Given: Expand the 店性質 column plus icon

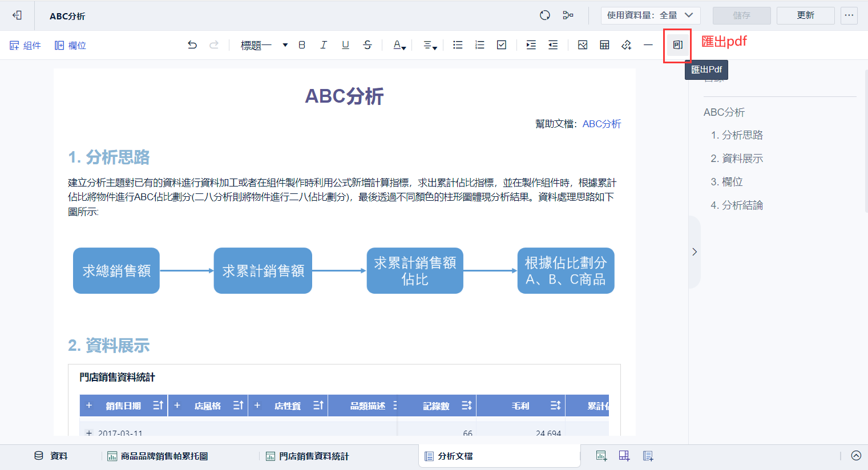Looking at the screenshot, I should pos(257,406).
